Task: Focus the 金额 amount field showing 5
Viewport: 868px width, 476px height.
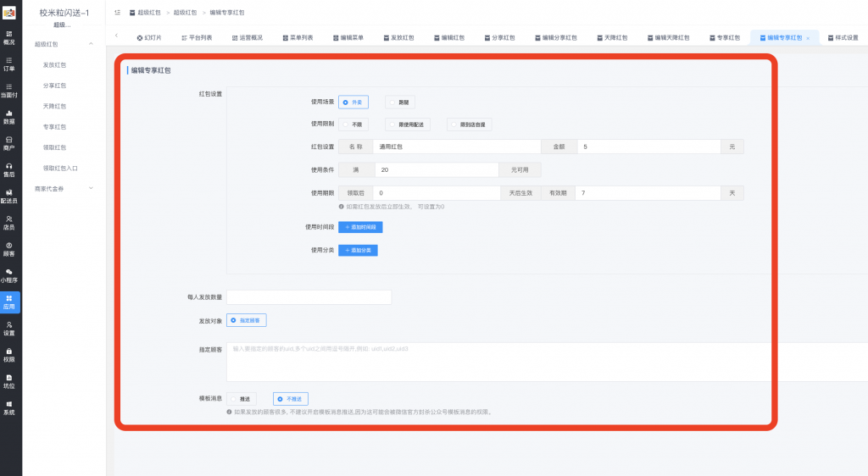Action: pos(648,147)
